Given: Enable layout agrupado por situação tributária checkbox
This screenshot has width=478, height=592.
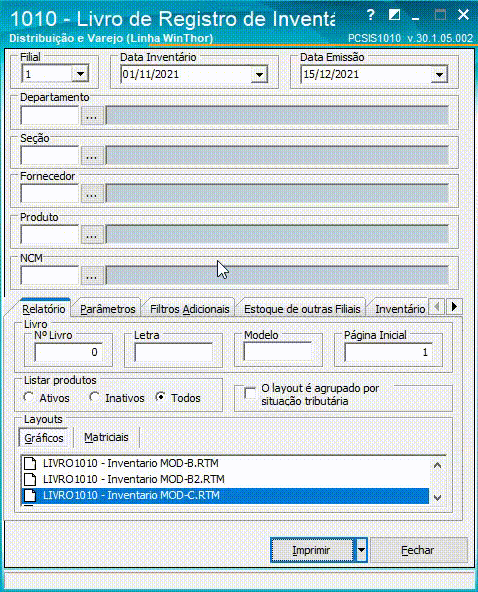Looking at the screenshot, I should click(x=250, y=393).
